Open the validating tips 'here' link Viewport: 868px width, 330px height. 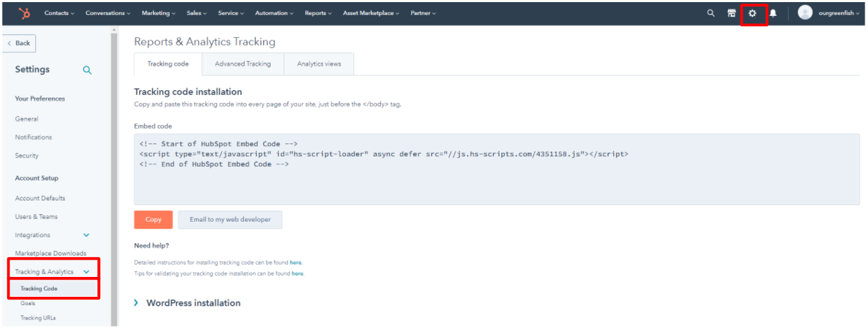click(x=298, y=274)
